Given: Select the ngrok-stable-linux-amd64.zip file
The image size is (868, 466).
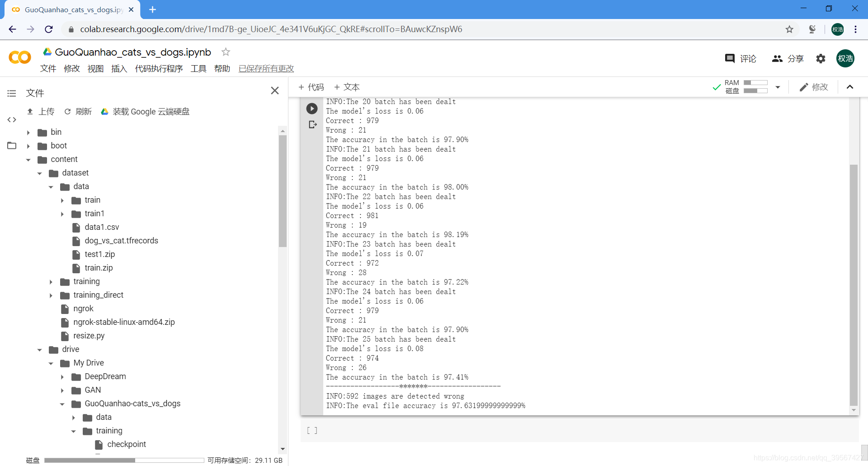Looking at the screenshot, I should coord(124,322).
